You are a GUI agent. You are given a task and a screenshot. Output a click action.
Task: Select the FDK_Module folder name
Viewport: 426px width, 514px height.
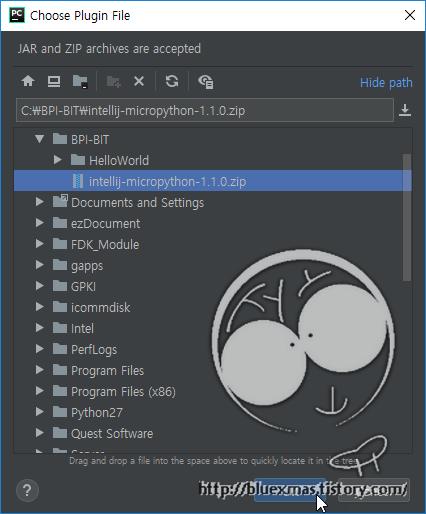click(x=105, y=245)
